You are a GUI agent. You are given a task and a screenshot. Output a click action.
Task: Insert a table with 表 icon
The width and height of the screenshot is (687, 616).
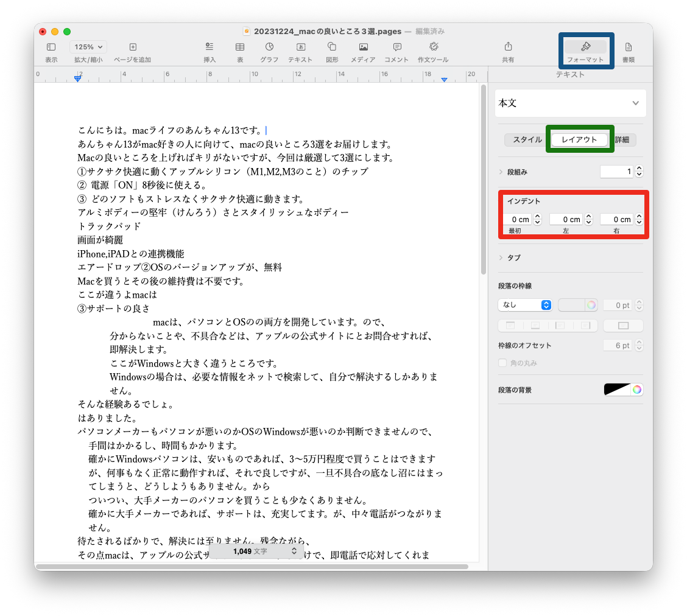click(240, 47)
